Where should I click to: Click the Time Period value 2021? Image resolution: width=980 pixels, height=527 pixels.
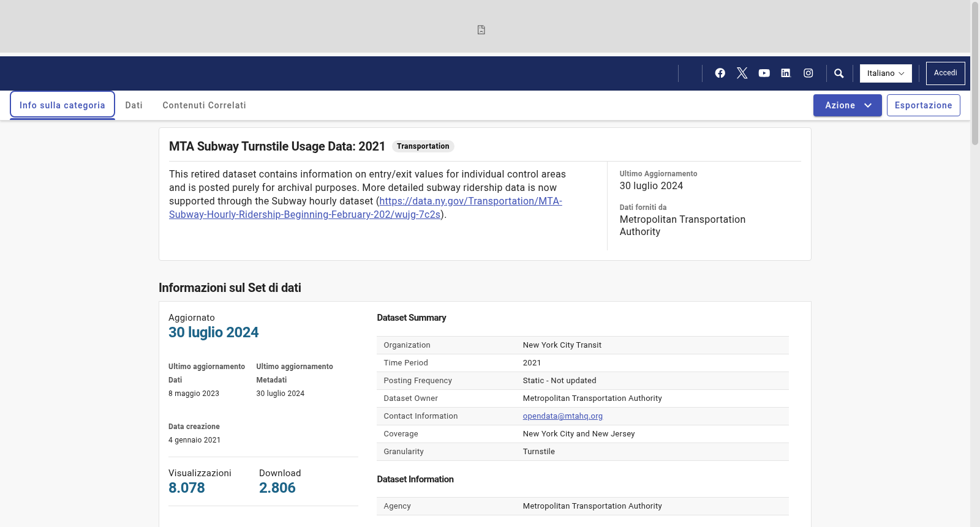532,363
